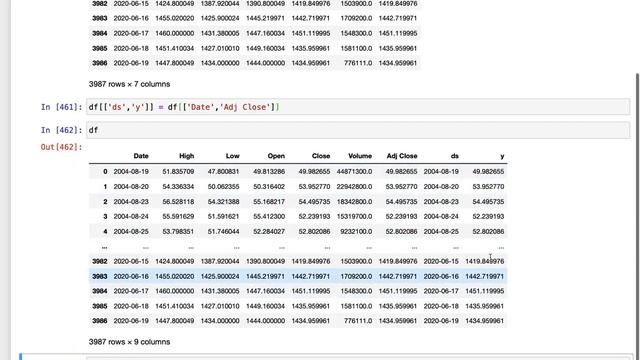
Task: Click the row index 2 cell
Action: (105, 202)
